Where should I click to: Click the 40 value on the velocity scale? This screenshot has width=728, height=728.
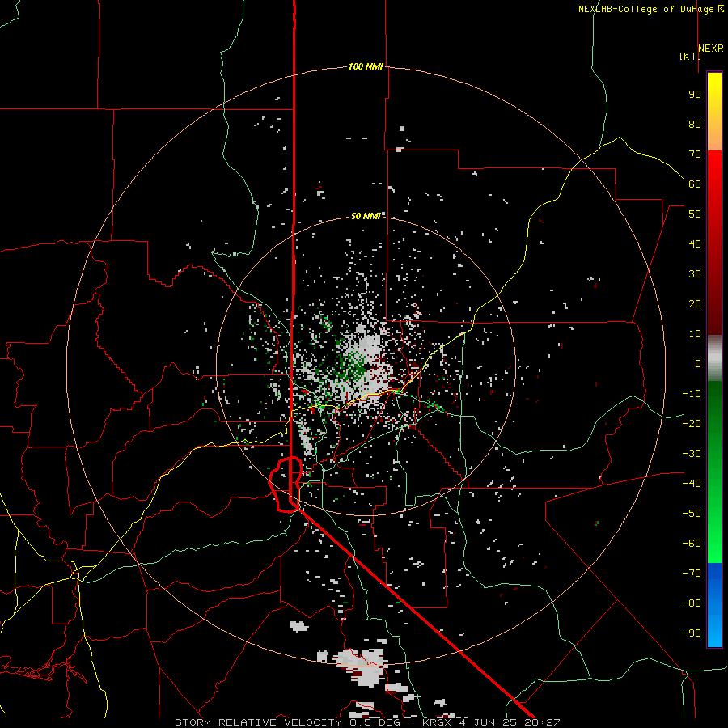click(695, 244)
